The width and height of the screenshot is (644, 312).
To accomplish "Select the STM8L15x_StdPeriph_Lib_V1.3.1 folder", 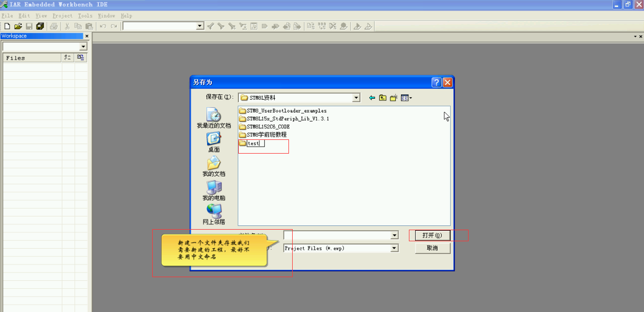I will pos(284,119).
